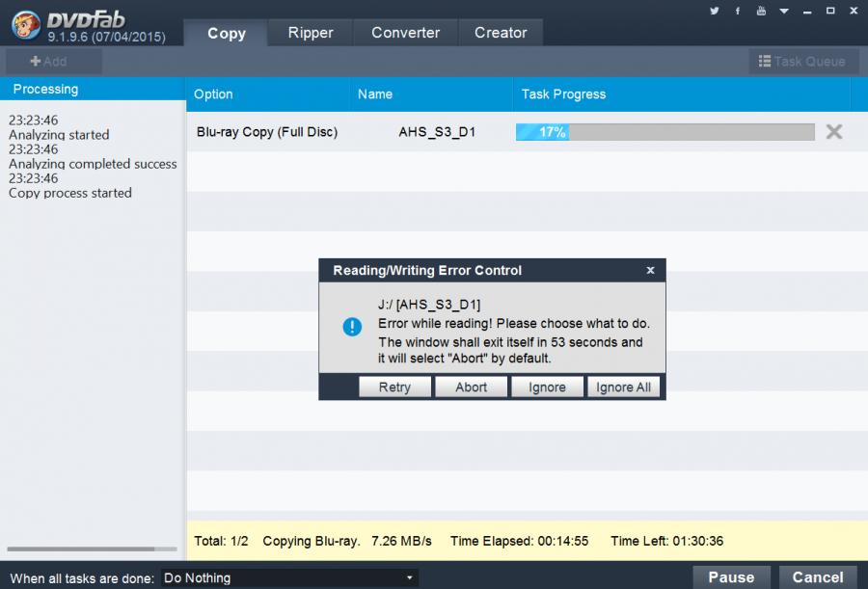Click the Task Progress column header
The image size is (868, 589).
(681, 94)
